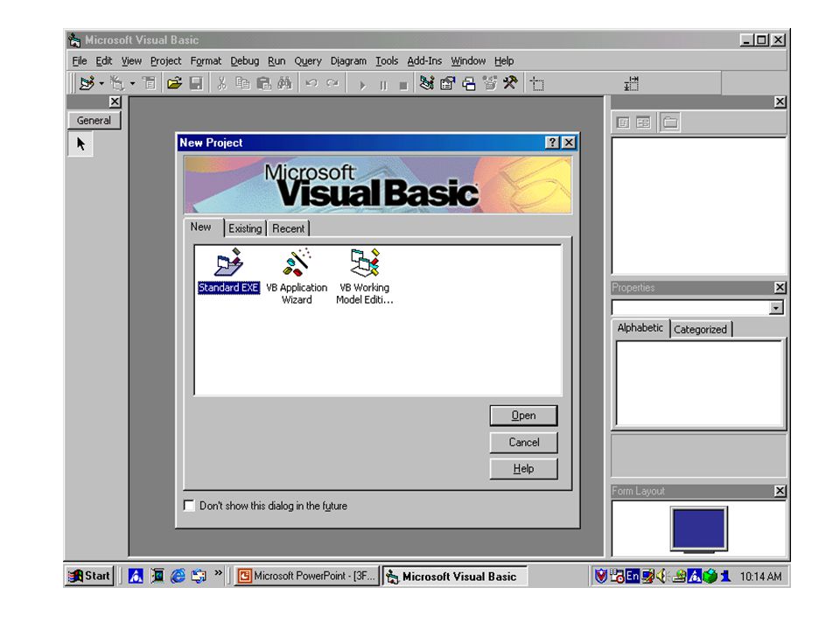
Task: Click the Add Standard EXE Project toolbar icon
Action: click(x=87, y=83)
